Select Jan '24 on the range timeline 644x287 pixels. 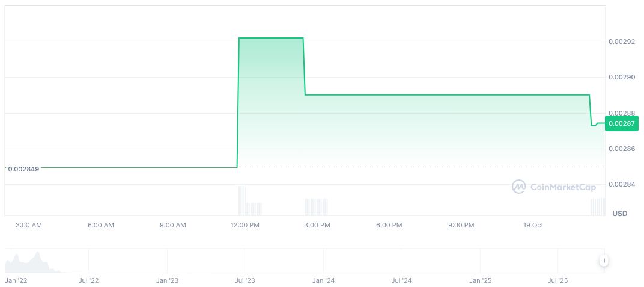323,280
